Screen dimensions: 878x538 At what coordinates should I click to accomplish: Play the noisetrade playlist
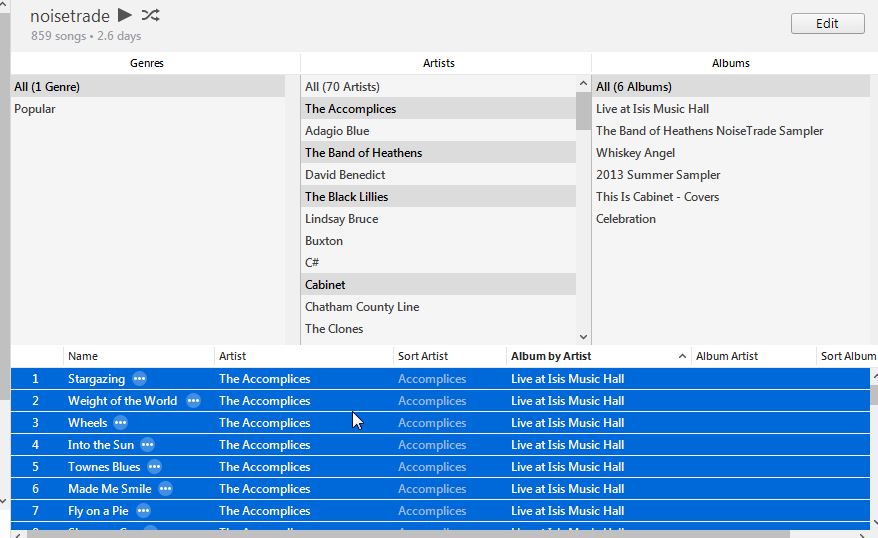point(125,15)
